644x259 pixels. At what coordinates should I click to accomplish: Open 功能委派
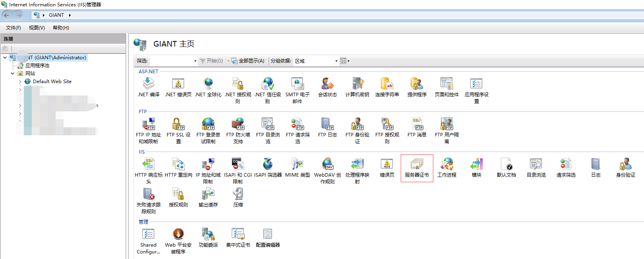tap(208, 238)
